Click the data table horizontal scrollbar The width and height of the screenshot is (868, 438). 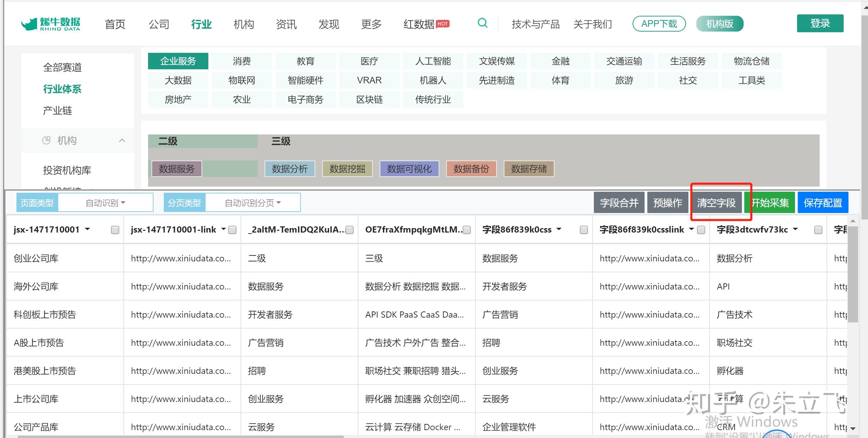[181, 437]
